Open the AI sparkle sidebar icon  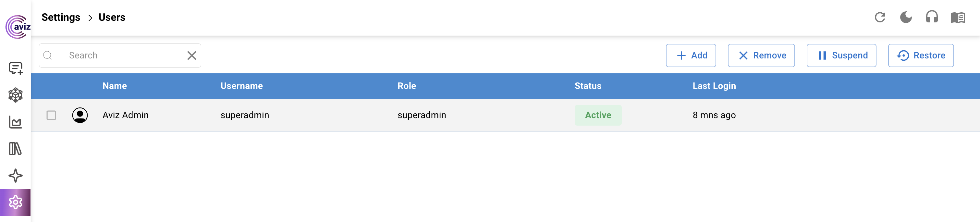16,176
